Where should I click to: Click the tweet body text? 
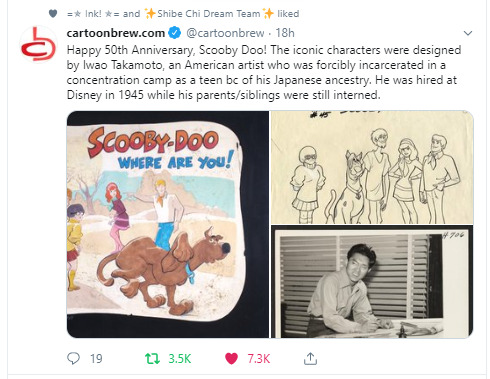tap(264, 73)
